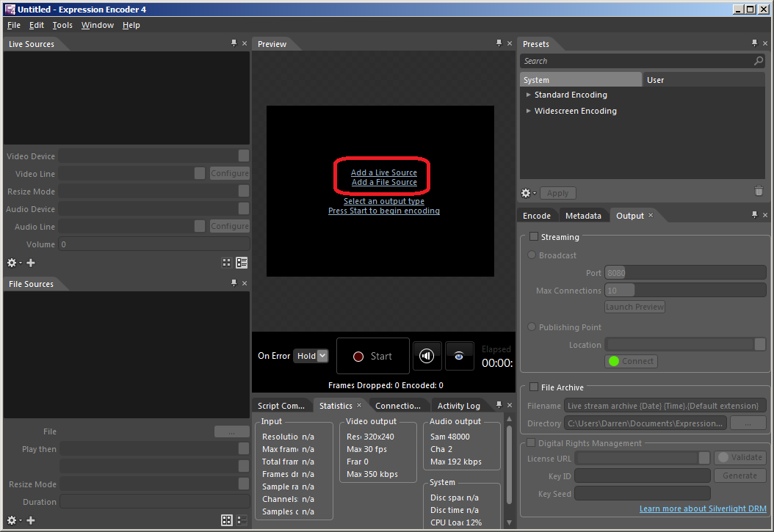
Task: Open the On Error Hold dropdown
Action: point(311,356)
